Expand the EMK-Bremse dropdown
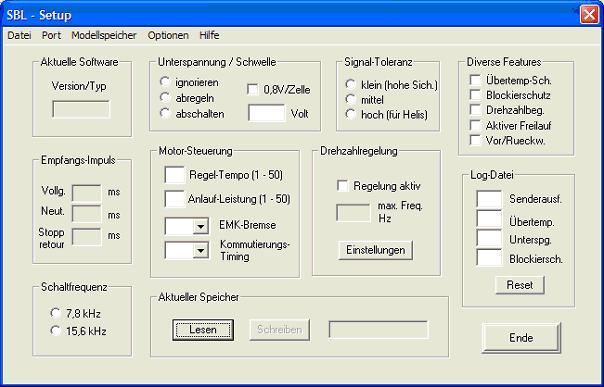 [201, 226]
